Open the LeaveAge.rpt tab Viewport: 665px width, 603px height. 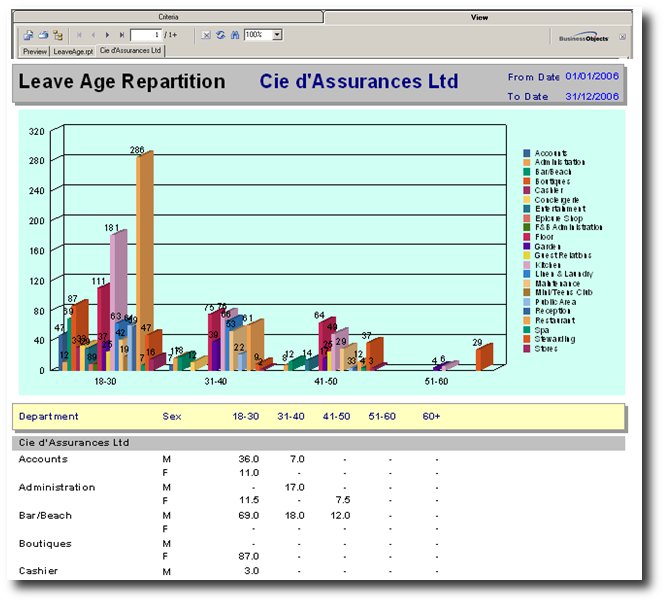click(73, 50)
